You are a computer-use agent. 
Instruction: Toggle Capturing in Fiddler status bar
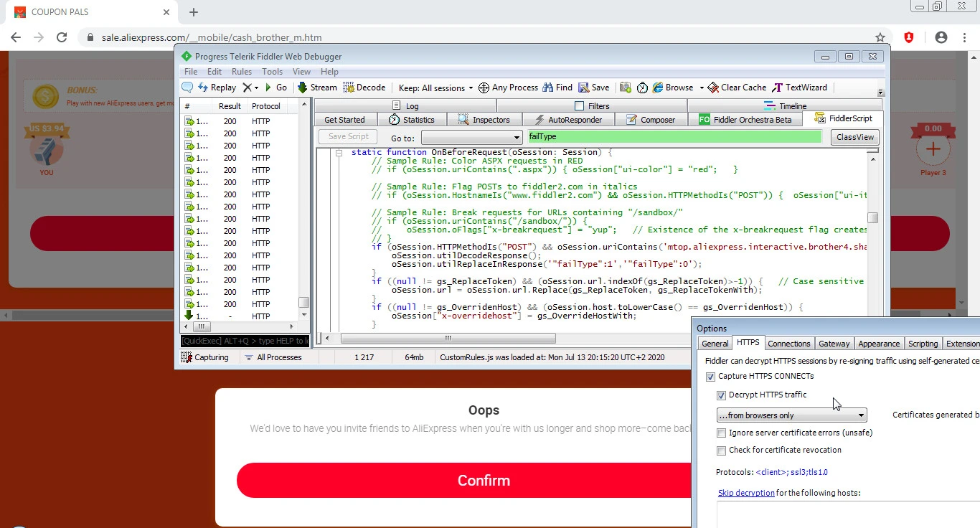(x=205, y=357)
